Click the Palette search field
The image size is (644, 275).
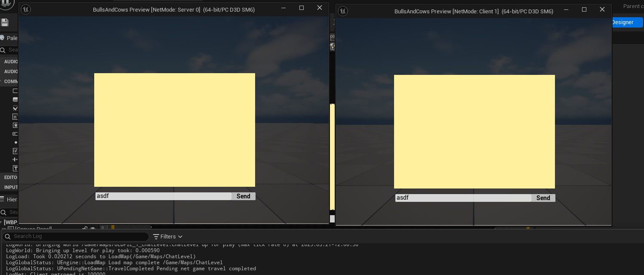tap(9, 50)
